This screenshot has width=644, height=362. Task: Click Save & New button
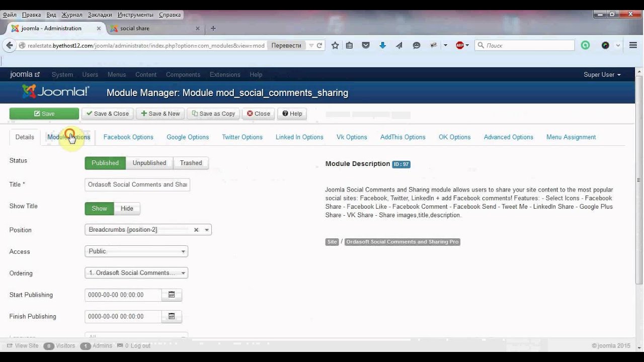click(x=160, y=114)
